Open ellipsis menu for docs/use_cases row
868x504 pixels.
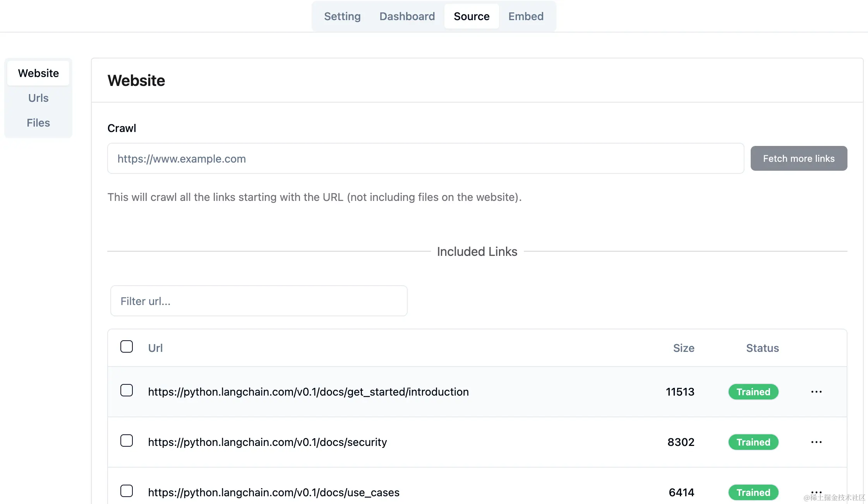click(816, 492)
